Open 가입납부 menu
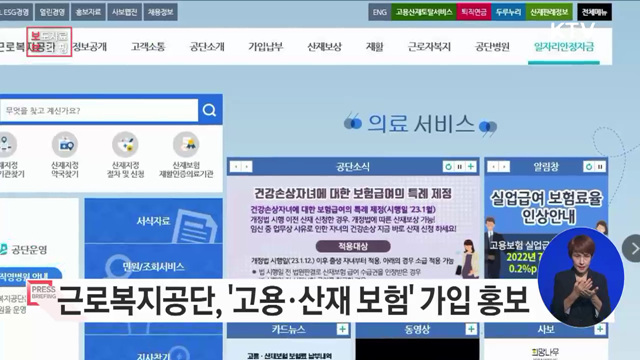Screen dimensions: 640x360 [x=266, y=47]
